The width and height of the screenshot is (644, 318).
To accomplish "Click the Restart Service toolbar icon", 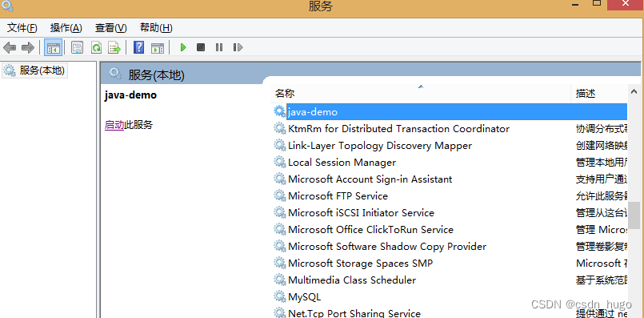I will [238, 48].
